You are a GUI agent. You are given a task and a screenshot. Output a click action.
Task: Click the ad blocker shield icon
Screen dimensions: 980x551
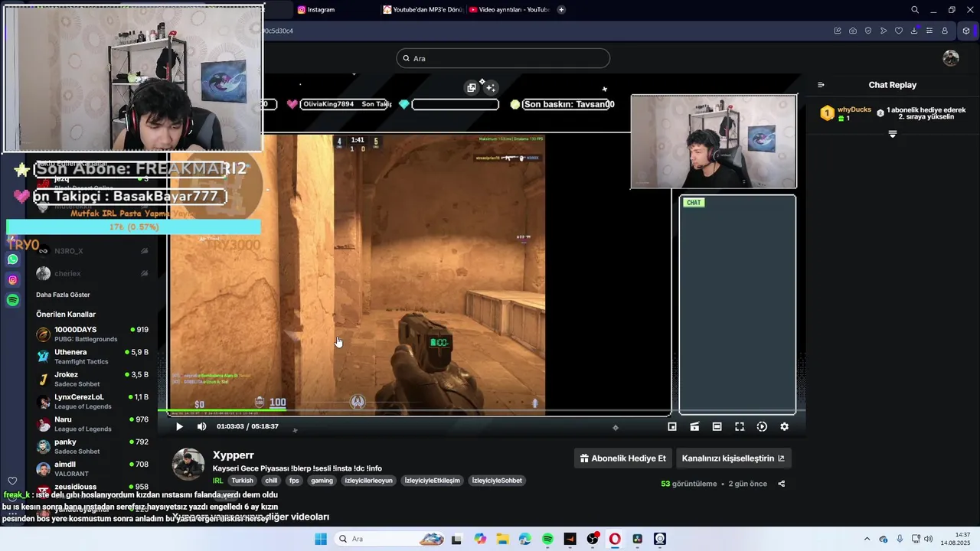[868, 31]
